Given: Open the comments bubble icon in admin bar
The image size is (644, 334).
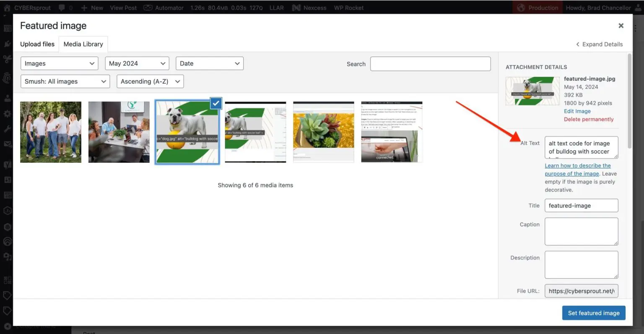Looking at the screenshot, I should [x=62, y=8].
